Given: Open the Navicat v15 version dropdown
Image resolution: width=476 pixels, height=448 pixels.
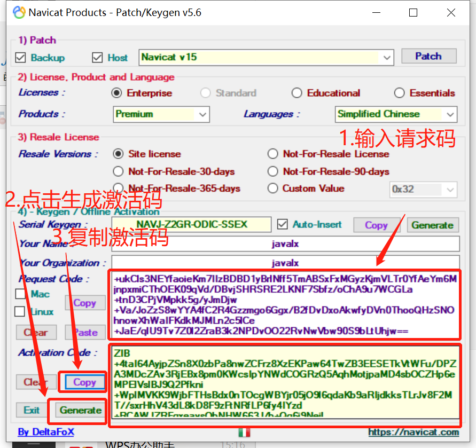Looking at the screenshot, I should (266, 57).
